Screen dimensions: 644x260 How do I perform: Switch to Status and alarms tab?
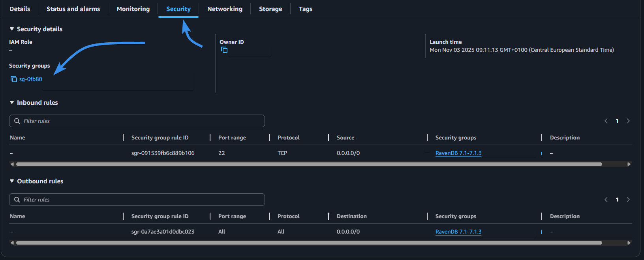pos(73,9)
